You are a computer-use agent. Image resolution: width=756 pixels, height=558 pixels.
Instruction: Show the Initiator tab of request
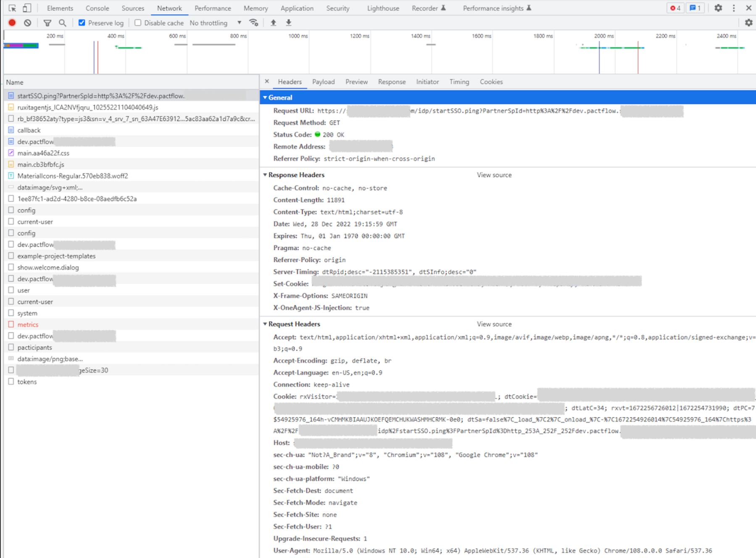coord(427,82)
